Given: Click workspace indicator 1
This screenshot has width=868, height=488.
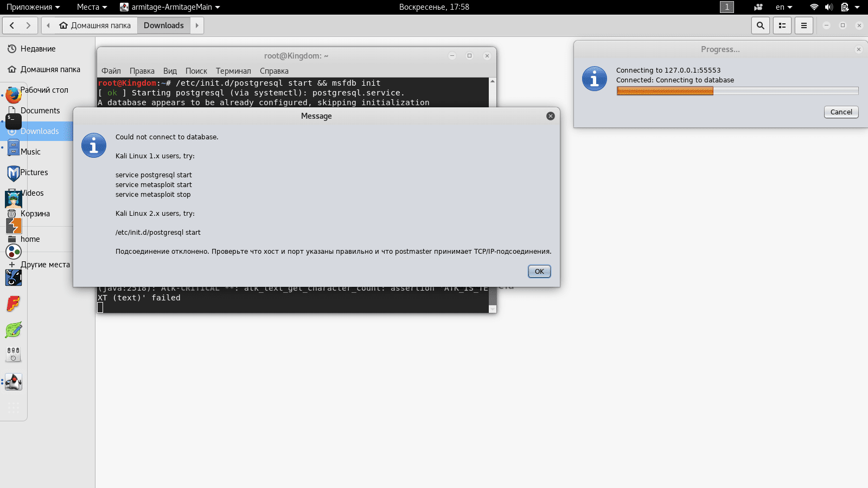Looking at the screenshot, I should click(x=727, y=7).
